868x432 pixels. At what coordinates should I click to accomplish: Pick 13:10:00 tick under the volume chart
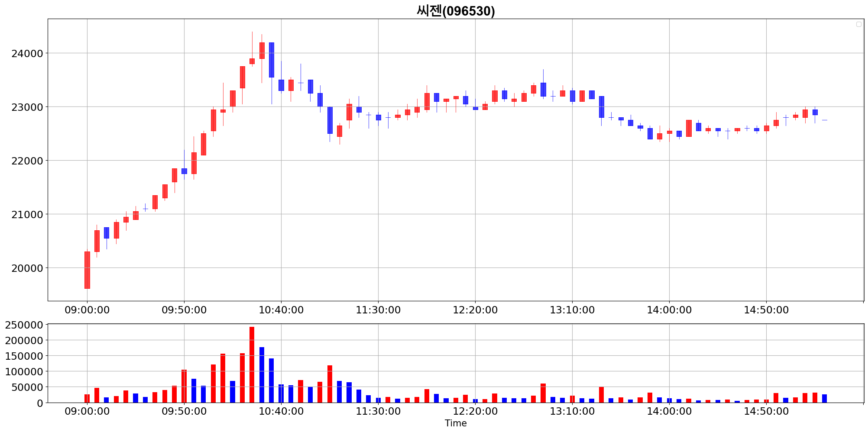click(x=572, y=411)
